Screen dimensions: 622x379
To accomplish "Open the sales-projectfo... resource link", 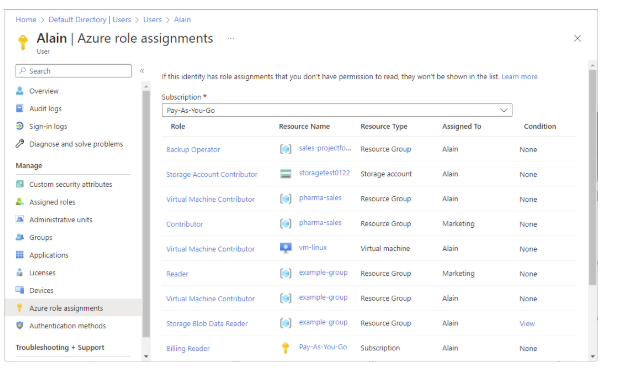I will (325, 148).
